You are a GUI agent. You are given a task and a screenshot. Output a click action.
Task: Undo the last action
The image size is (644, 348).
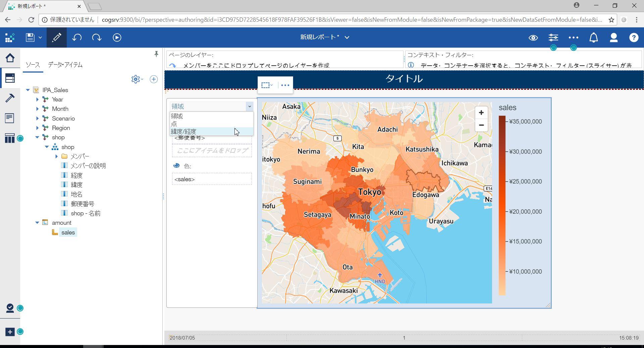point(77,38)
